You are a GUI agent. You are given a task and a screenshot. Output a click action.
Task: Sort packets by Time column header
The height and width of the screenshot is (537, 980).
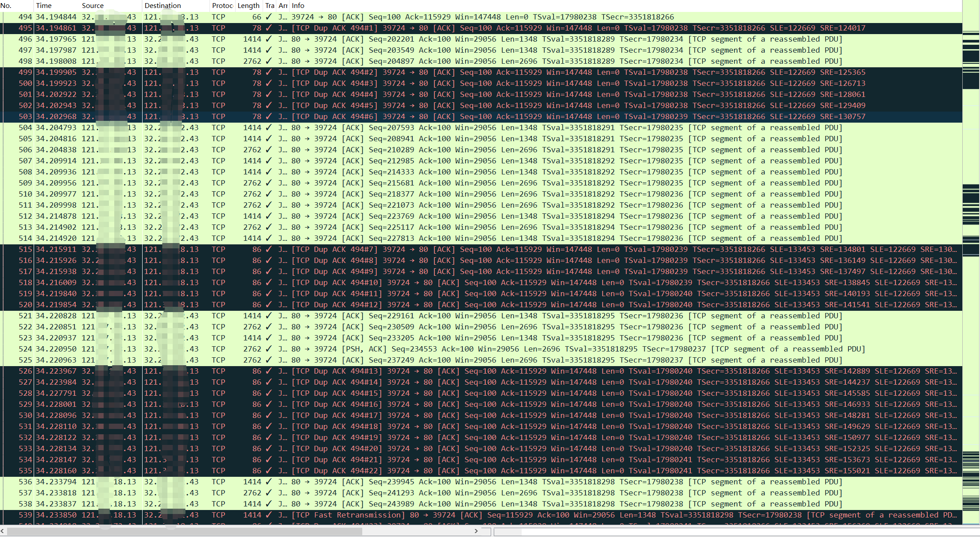click(44, 5)
